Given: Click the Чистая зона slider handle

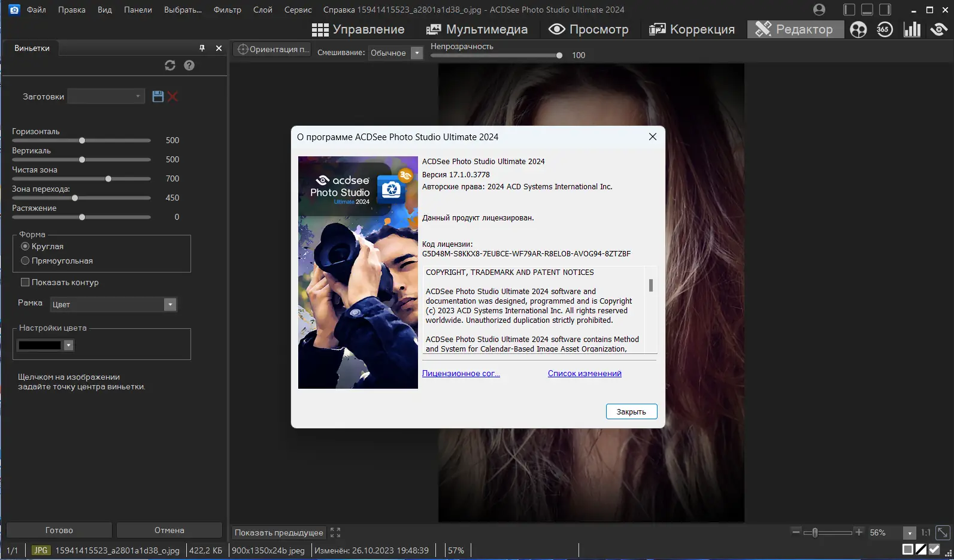Looking at the screenshot, I should point(108,179).
